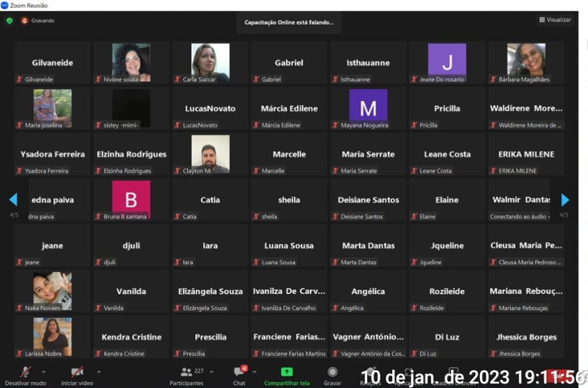Expand the Participantes options arrow
This screenshot has width=588, height=388.
211,371
